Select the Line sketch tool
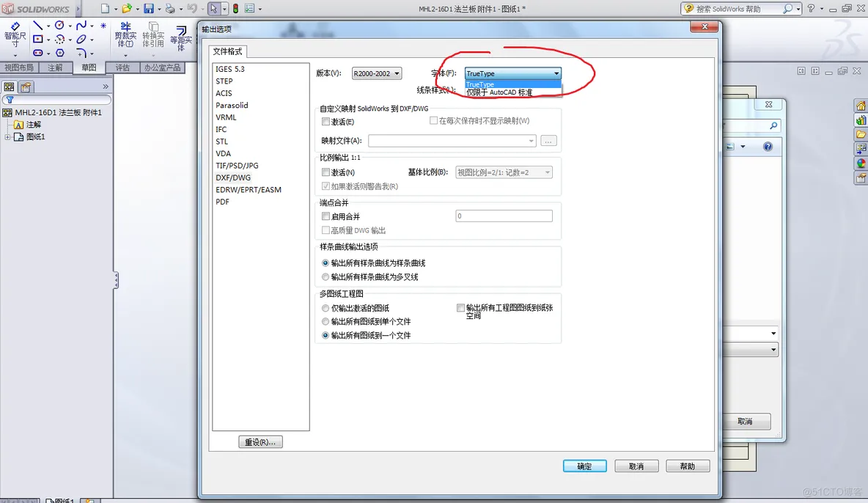Viewport: 868px width, 503px height. click(37, 26)
